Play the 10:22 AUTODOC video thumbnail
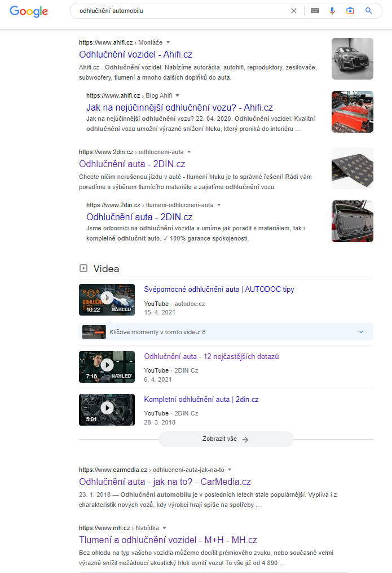The image size is (392, 573). click(107, 300)
